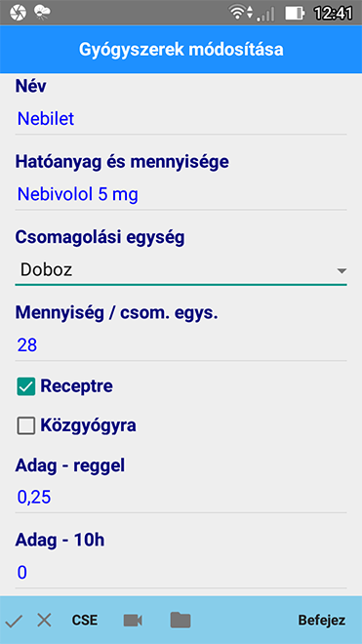
Task: Tap the Befejez button
Action: (322, 621)
